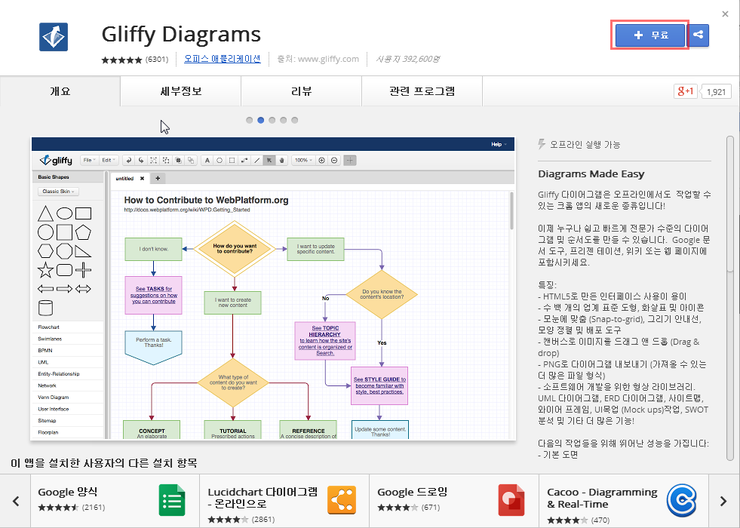
Task: Click the red g+1 button
Action: point(685,92)
